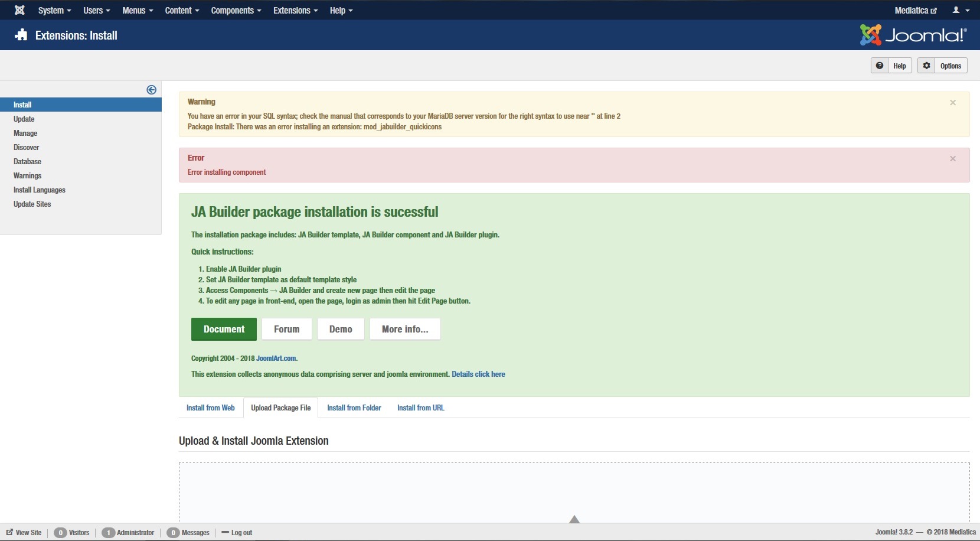Click the 'Extensions: Install' page title

[76, 35]
